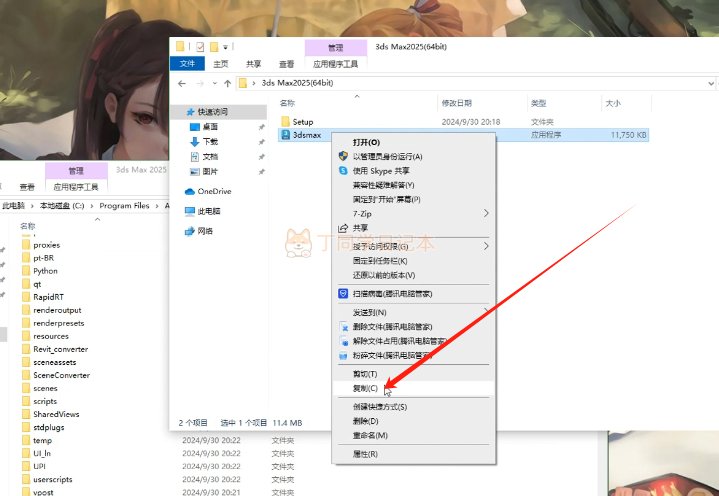Open proxies folder in back window
Screen dimensions: 719x496
(46, 245)
